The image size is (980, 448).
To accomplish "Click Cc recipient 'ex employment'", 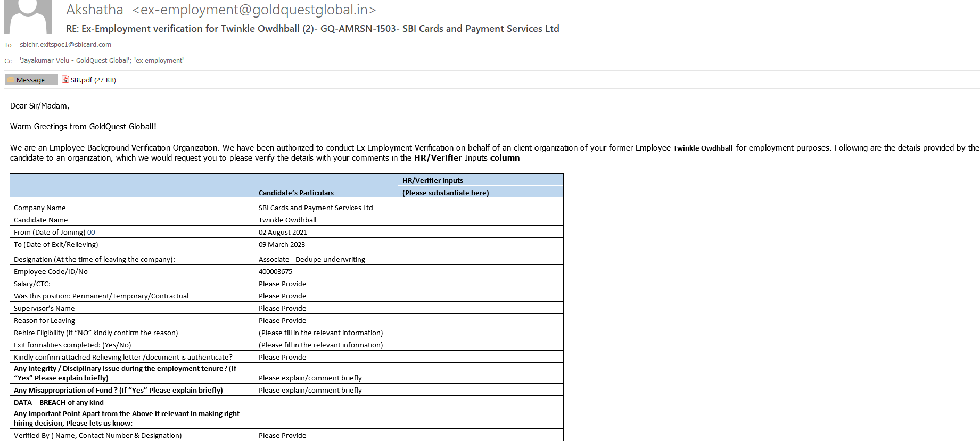I will [x=159, y=61].
